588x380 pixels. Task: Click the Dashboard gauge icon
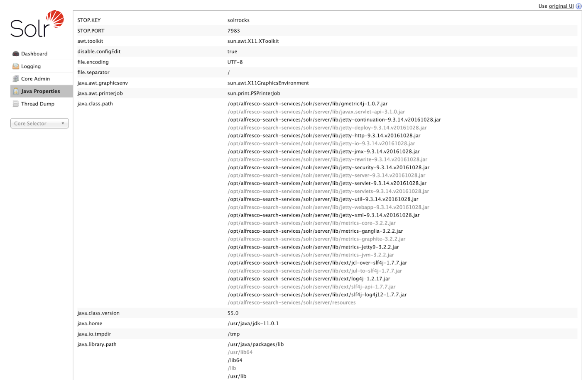pos(16,54)
